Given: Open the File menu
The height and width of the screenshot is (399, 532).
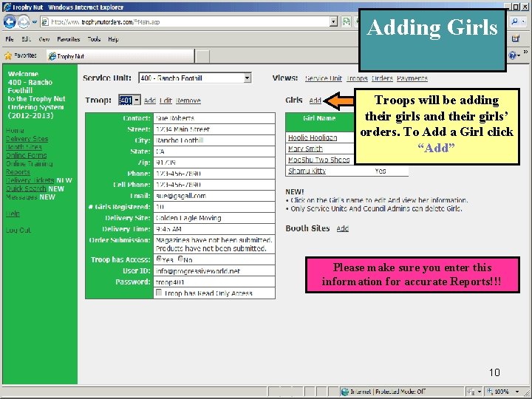Looking at the screenshot, I should [x=10, y=39].
